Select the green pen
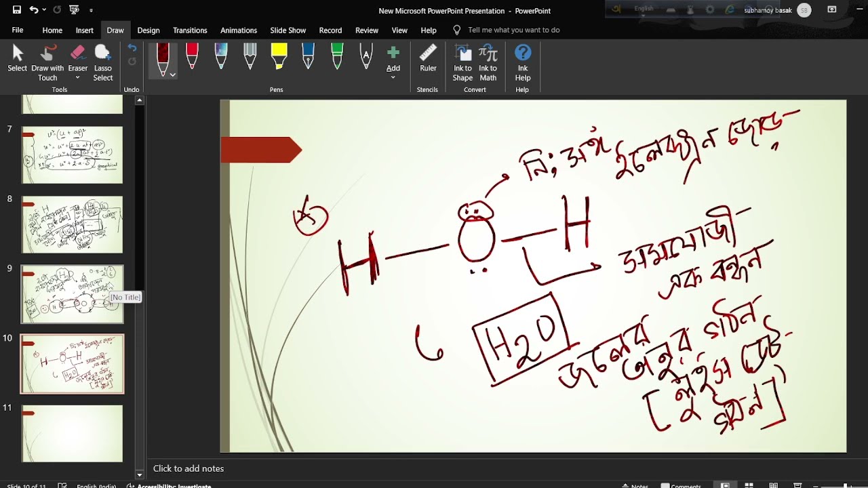The height and width of the screenshot is (488, 868). click(337, 57)
